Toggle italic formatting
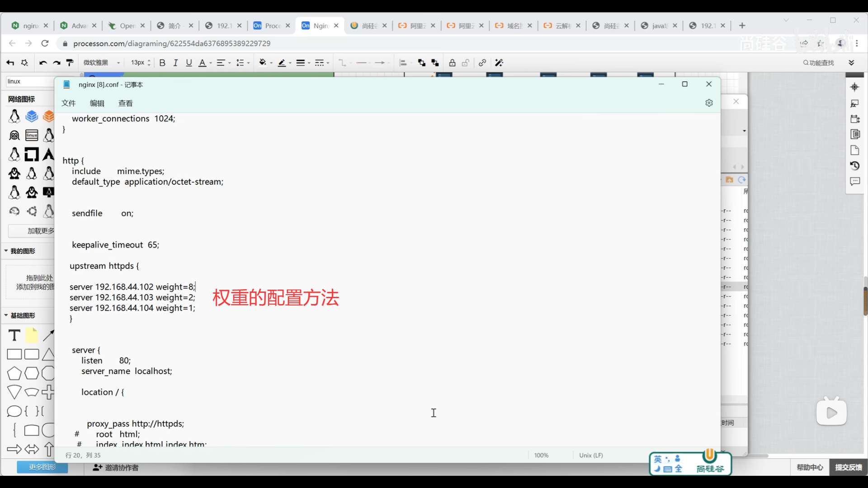The image size is (868, 488). (x=175, y=63)
